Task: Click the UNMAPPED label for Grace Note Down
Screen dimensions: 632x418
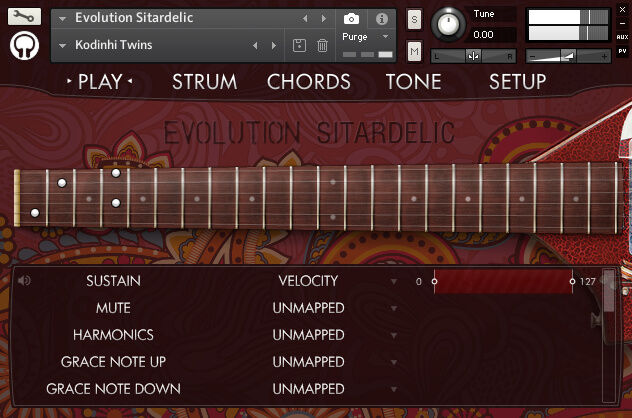Action: click(x=308, y=389)
